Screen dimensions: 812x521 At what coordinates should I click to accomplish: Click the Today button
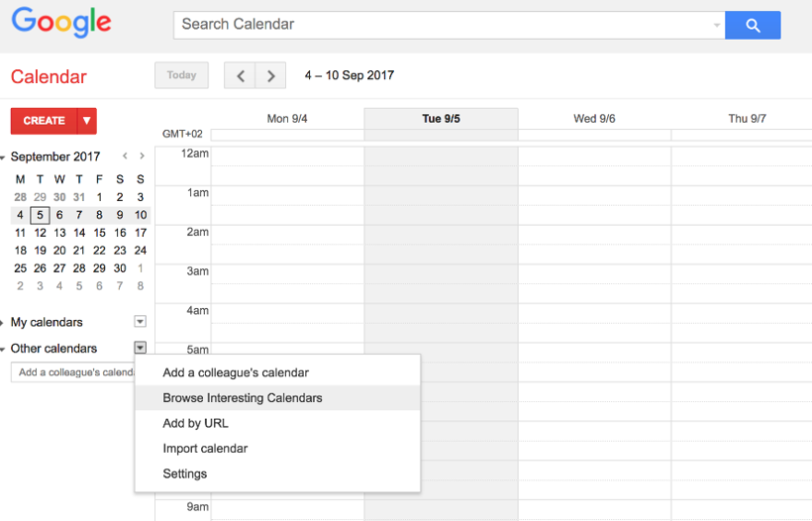click(x=181, y=75)
